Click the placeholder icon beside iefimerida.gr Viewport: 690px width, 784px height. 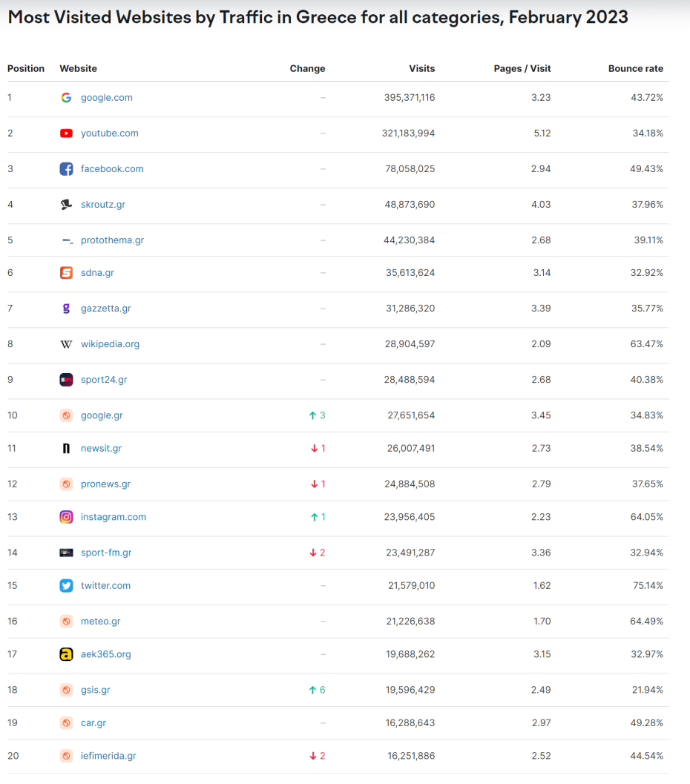66,756
